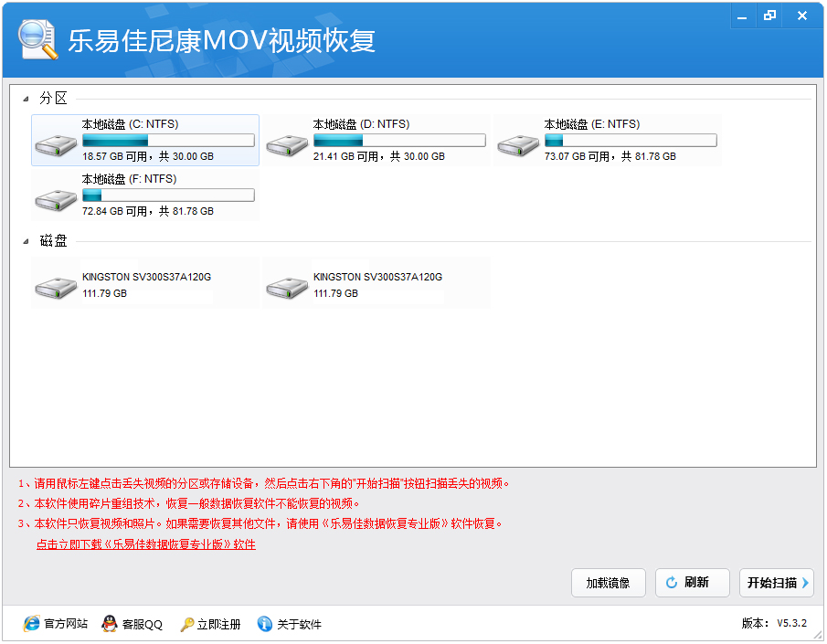Click the info icon beside 关于软件
The image size is (827, 644).
click(x=264, y=624)
